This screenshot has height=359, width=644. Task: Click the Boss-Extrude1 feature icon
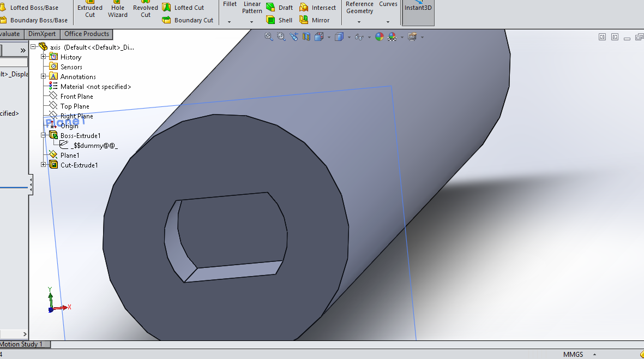pyautogui.click(x=53, y=135)
